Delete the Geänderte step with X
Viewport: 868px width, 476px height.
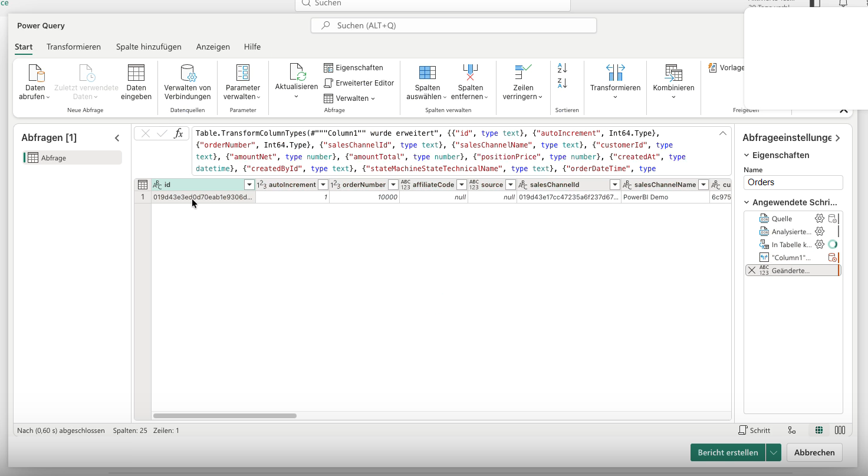pyautogui.click(x=752, y=270)
